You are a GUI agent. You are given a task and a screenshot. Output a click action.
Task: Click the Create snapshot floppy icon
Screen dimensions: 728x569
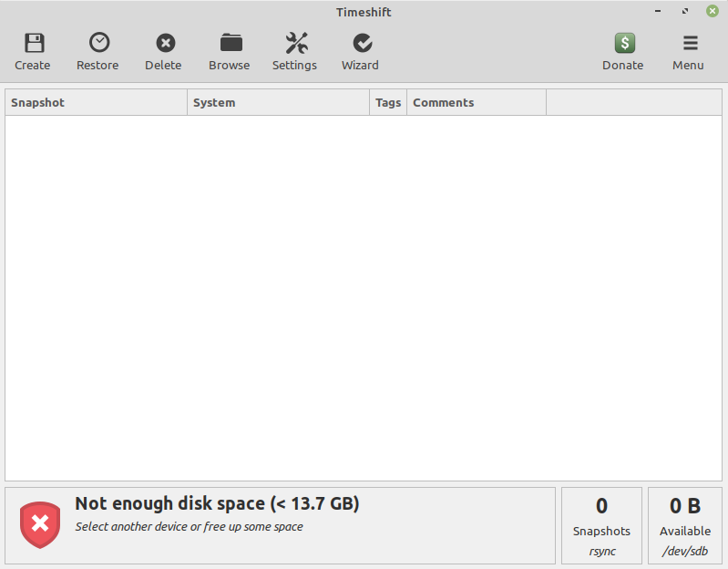pyautogui.click(x=34, y=43)
